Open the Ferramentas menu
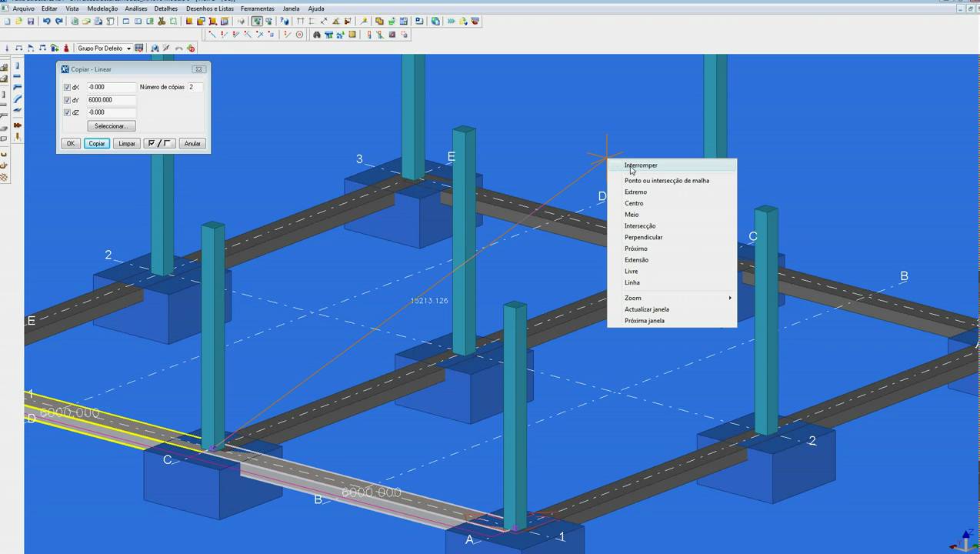Image resolution: width=980 pixels, height=554 pixels. click(257, 8)
